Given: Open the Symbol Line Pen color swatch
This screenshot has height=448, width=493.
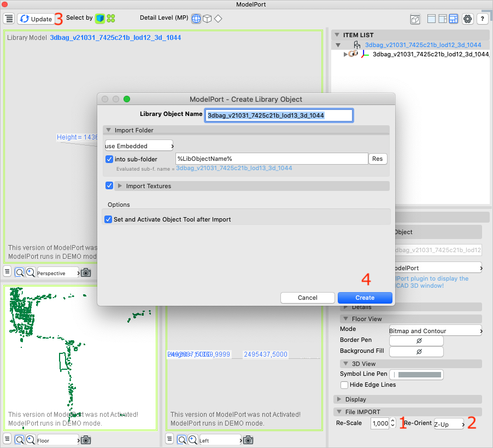Looking at the screenshot, I should pos(416,375).
